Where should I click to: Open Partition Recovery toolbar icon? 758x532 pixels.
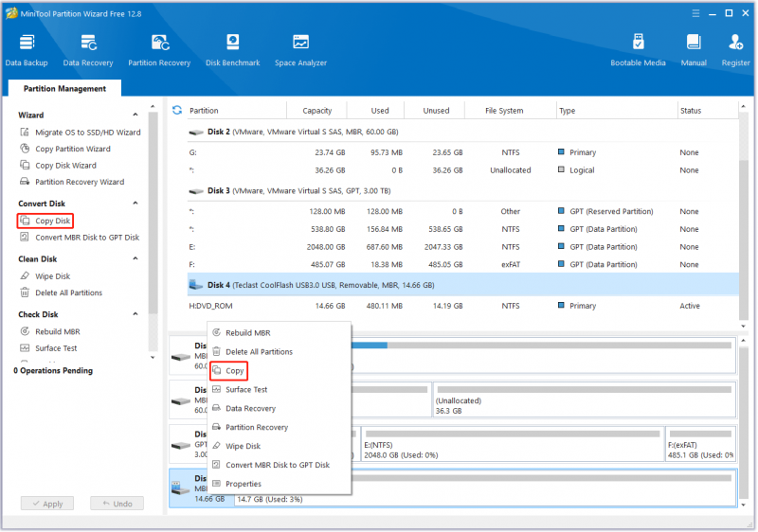click(x=159, y=50)
